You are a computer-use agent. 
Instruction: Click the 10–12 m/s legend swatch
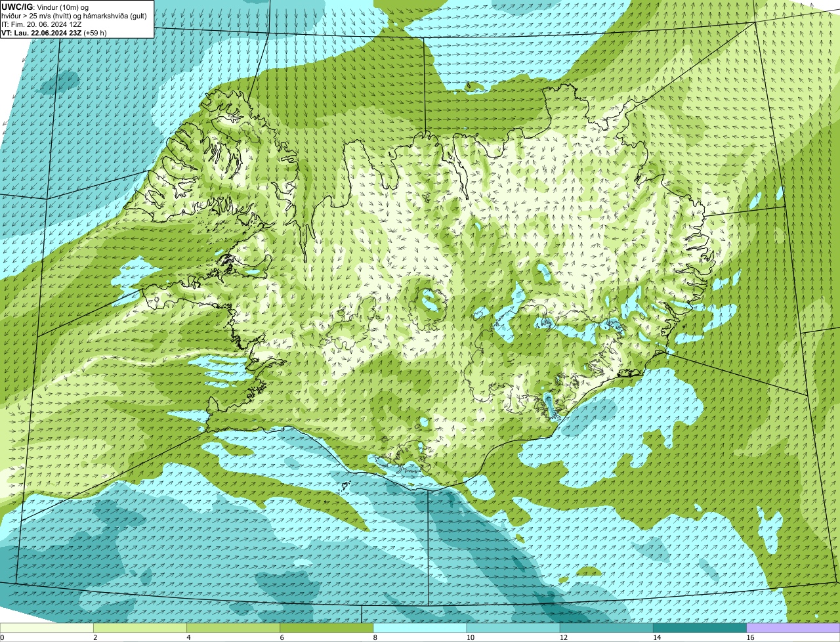click(513, 628)
